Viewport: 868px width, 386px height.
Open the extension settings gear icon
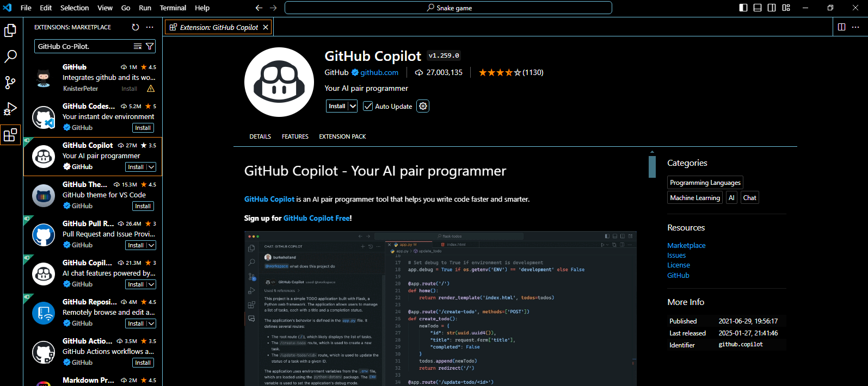423,106
